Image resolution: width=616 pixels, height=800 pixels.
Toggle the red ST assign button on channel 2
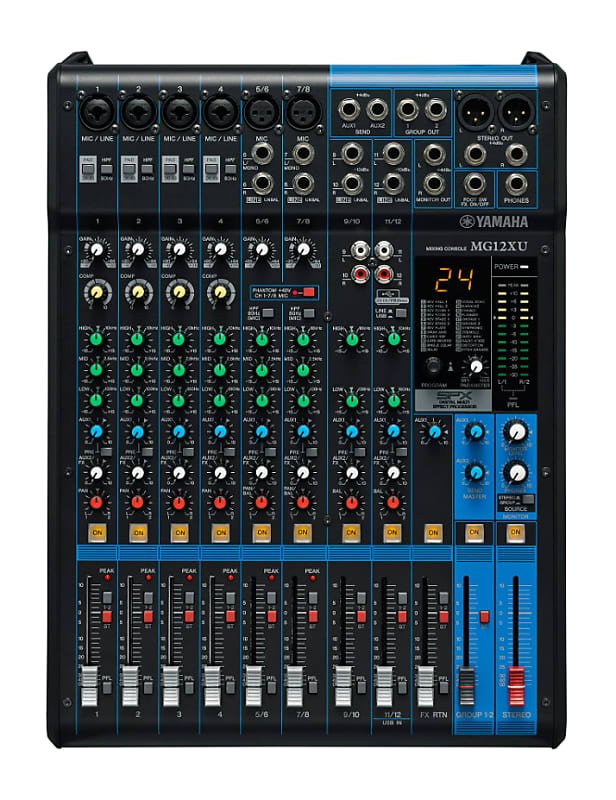click(148, 616)
